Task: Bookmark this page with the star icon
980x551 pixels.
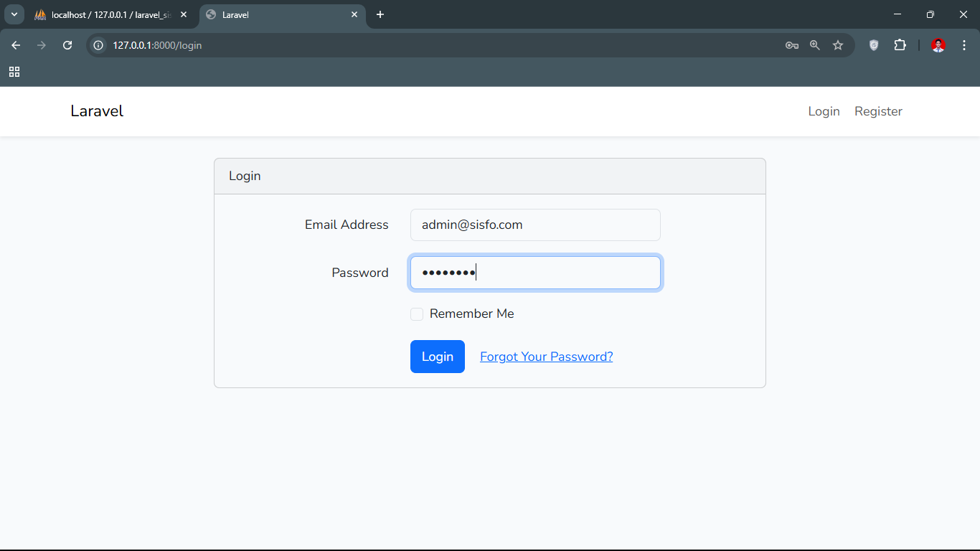Action: (838, 45)
